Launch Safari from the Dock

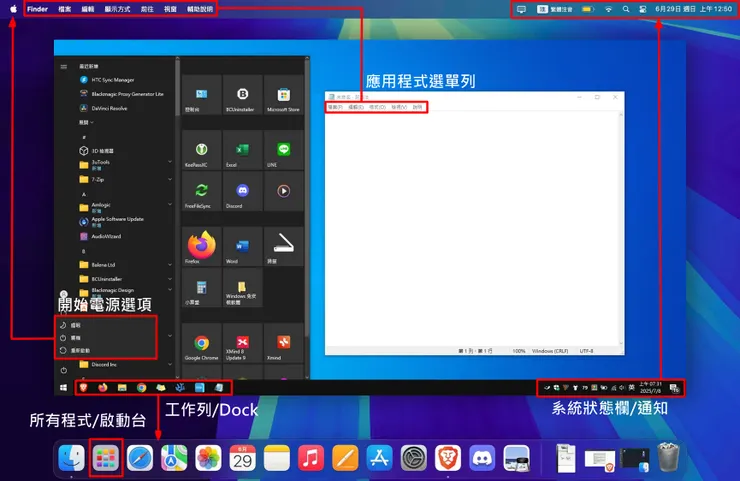click(140, 458)
